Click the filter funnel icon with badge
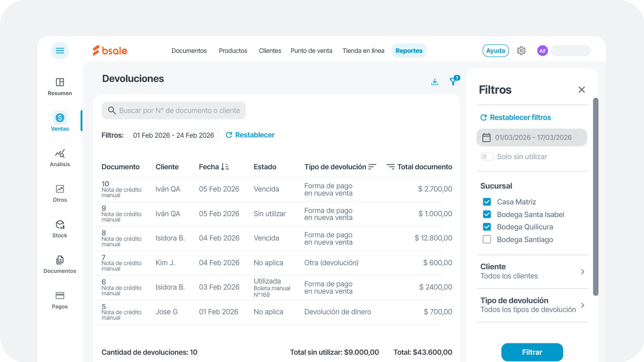 454,81
